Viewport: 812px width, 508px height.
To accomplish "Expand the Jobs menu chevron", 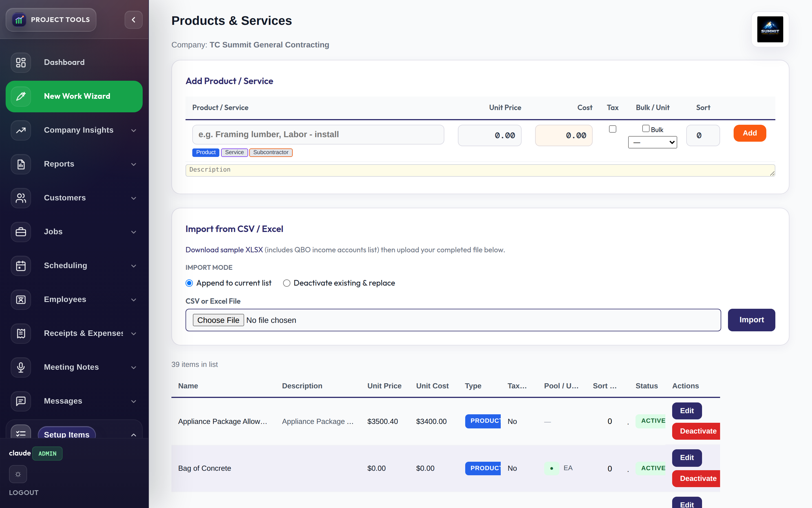I will 134,232.
